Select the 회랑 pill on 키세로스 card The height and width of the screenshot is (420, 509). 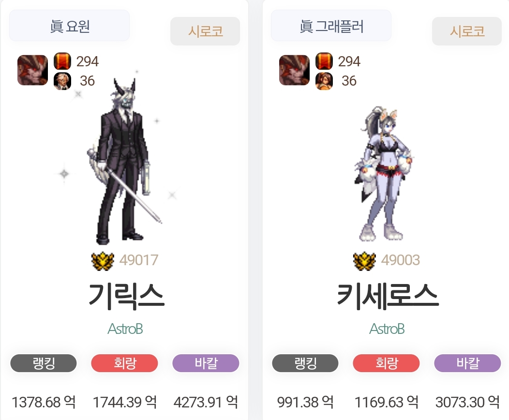pos(386,363)
